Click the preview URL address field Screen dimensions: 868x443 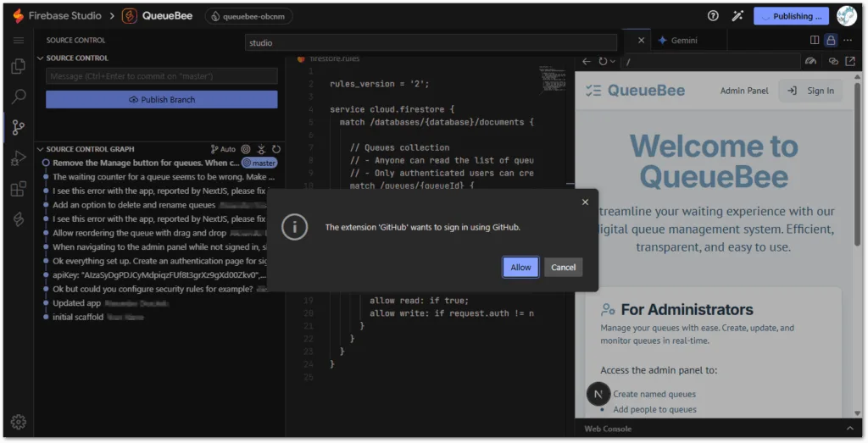click(711, 61)
